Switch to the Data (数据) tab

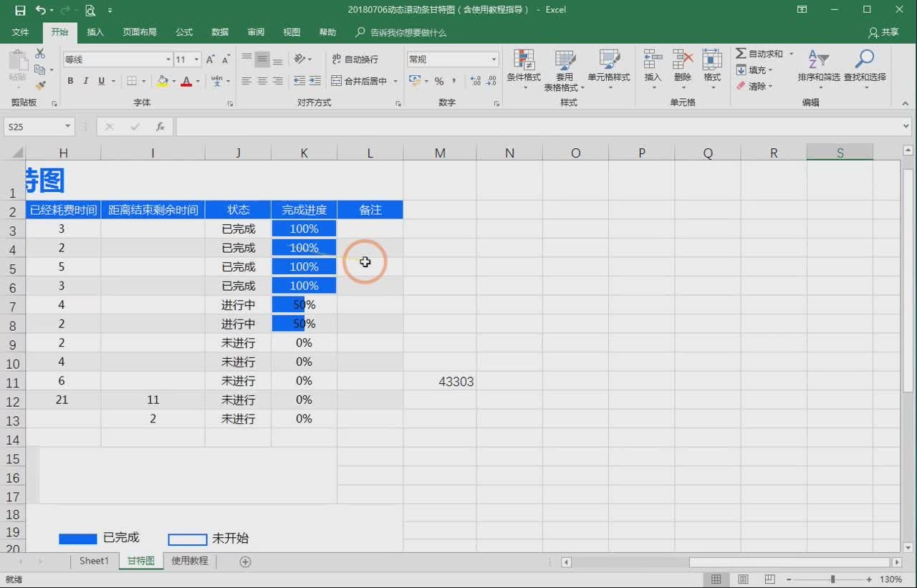click(220, 32)
